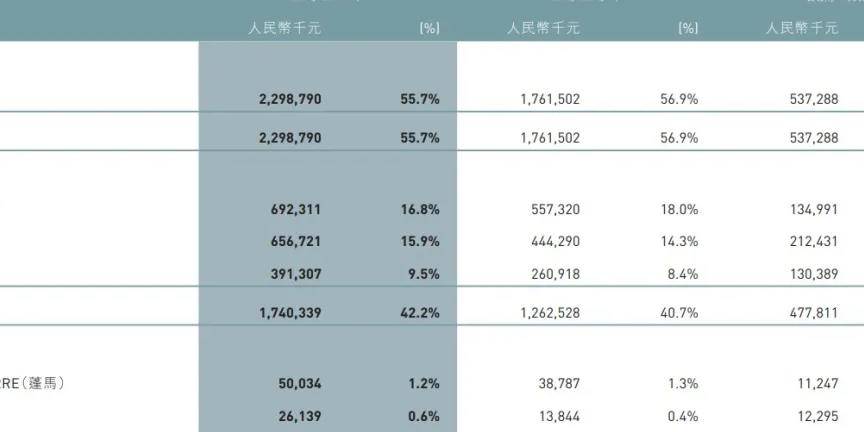The image size is (864, 432).
Task: Select the 50,034 value beside 蓬馬
Action: [x=300, y=384]
